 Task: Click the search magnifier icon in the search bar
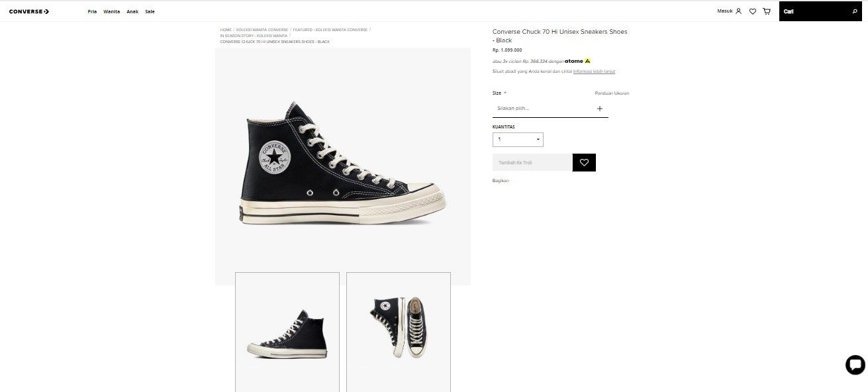855,11
